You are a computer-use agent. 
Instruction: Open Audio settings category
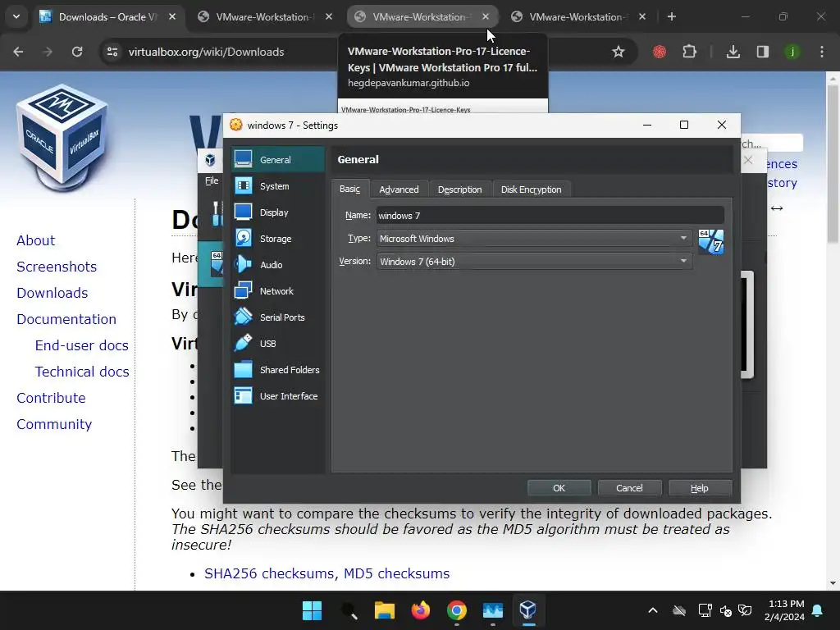[x=278, y=265]
